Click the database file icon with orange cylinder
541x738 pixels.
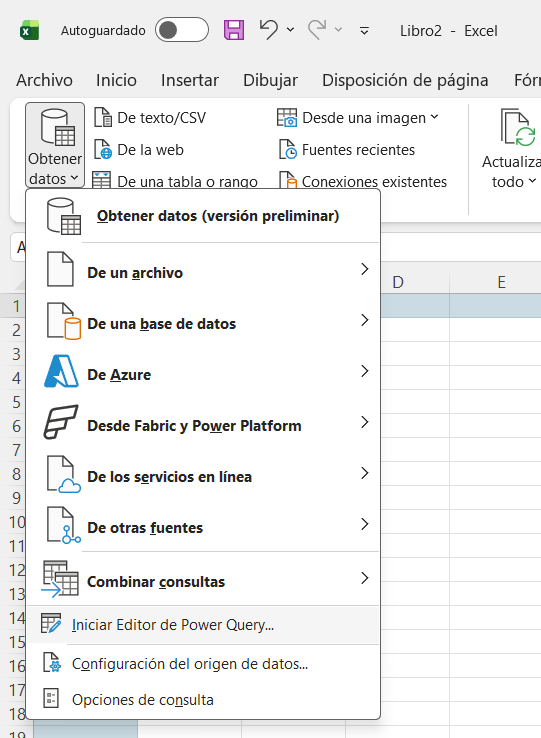[64, 321]
